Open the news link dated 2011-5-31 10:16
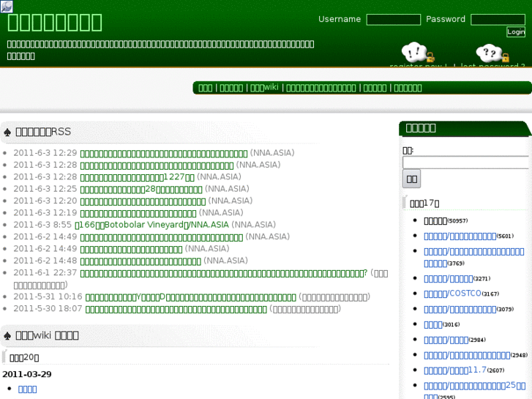 click(x=191, y=297)
